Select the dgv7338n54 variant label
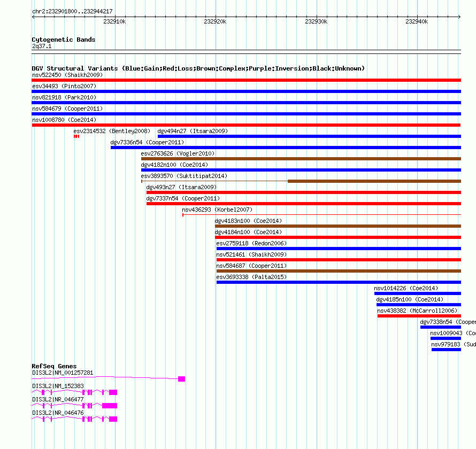 point(448,322)
